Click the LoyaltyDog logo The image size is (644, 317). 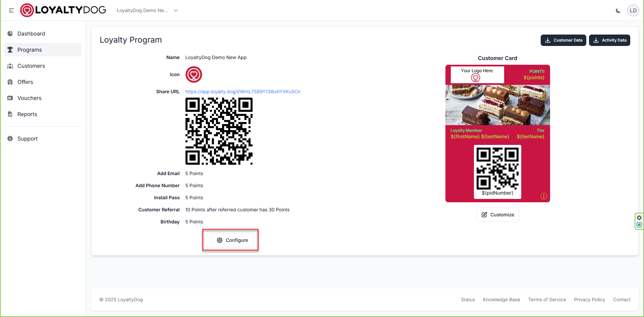[63, 10]
